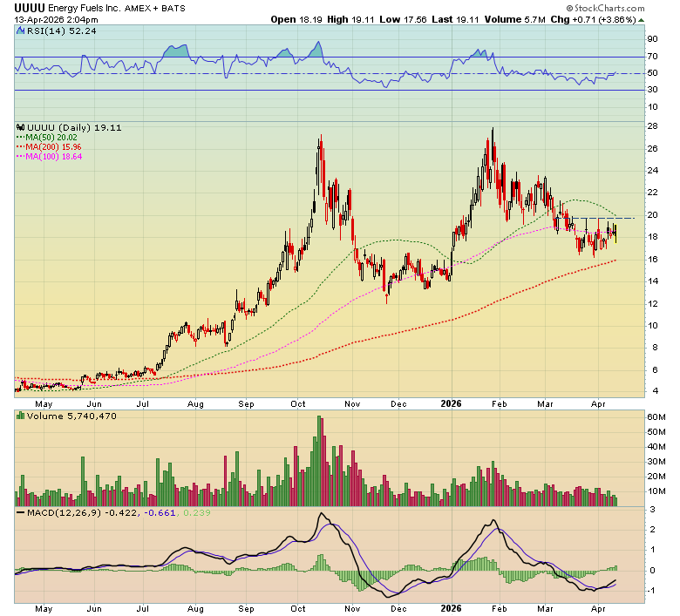Image resolution: width=680 pixels, height=616 pixels.
Task: Click the UUUU ticker symbol in the header
Action: [30, 8]
